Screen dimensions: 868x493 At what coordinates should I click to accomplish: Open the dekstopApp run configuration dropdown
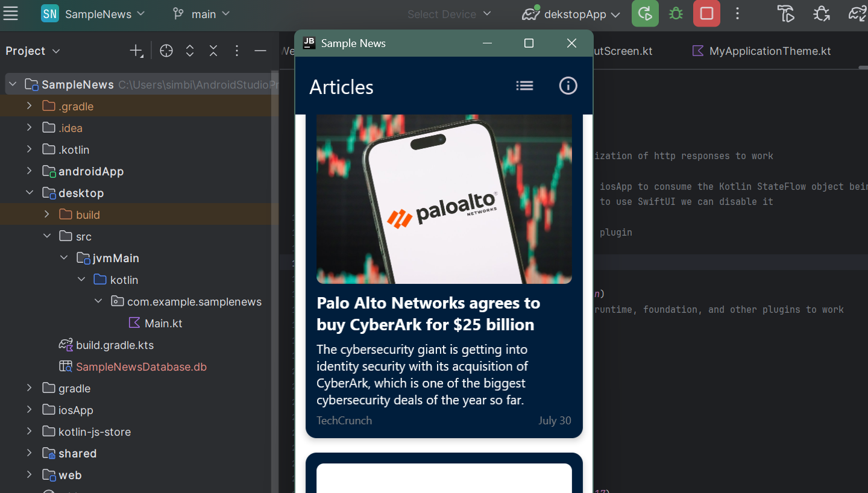(x=569, y=13)
